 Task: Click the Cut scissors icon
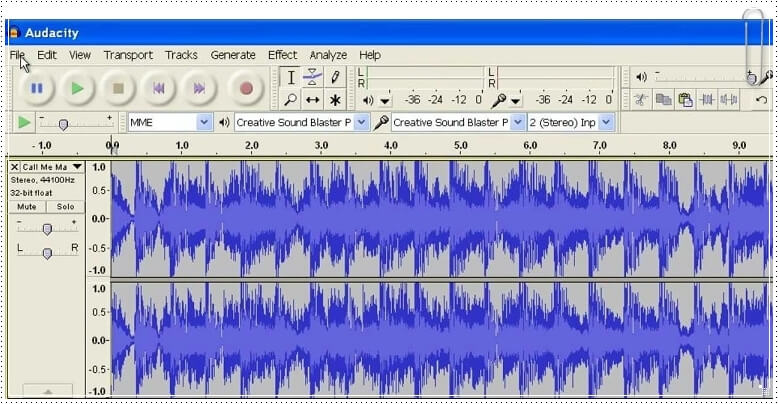[x=641, y=100]
